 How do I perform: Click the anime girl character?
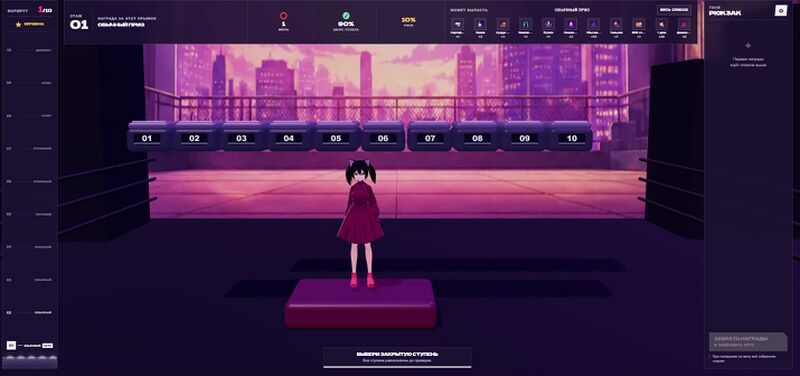360,223
